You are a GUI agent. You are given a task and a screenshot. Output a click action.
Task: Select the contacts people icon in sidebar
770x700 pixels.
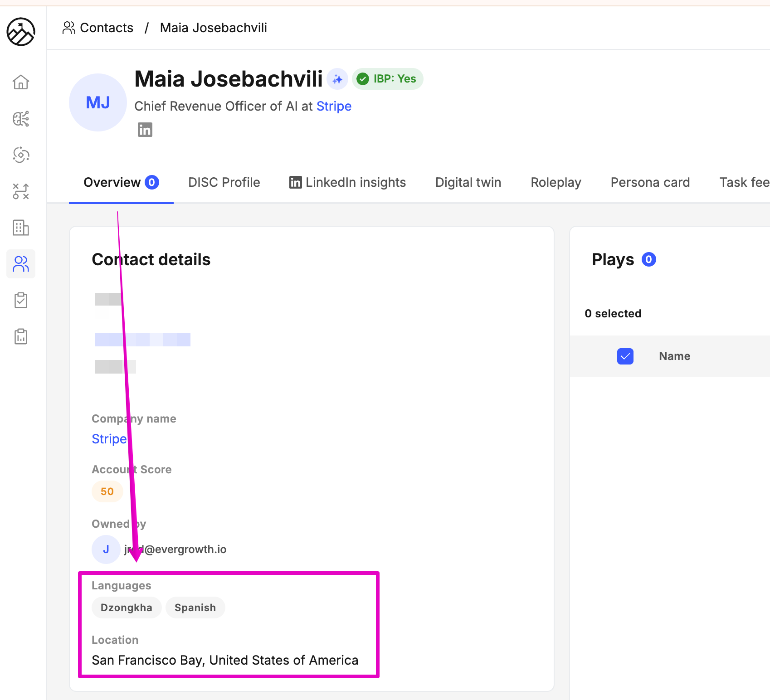click(21, 264)
